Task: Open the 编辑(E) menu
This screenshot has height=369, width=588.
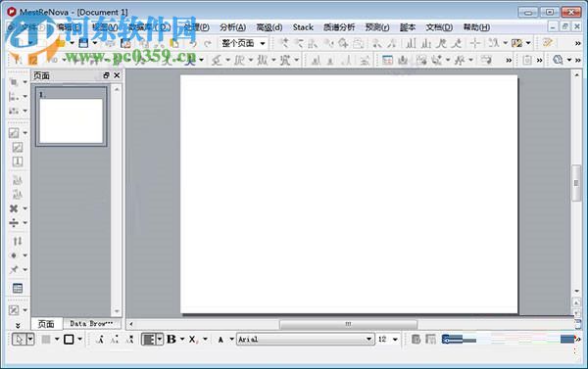Action: [68, 27]
